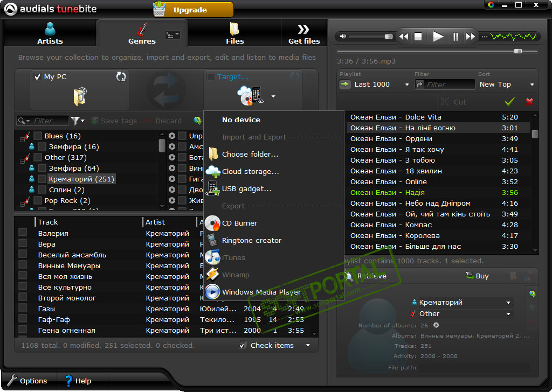Click the green waveform visualizer
Viewport: 552px width, 392px height.
click(x=514, y=37)
